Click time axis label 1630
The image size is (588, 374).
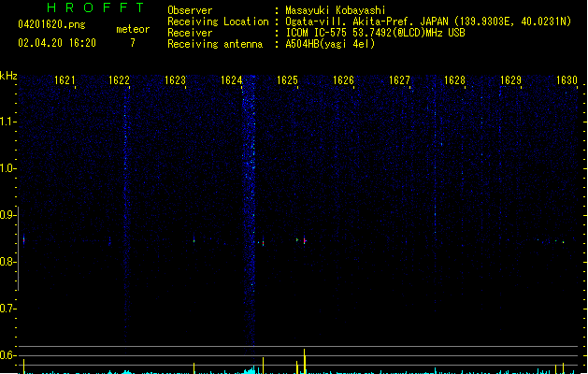tap(566, 80)
